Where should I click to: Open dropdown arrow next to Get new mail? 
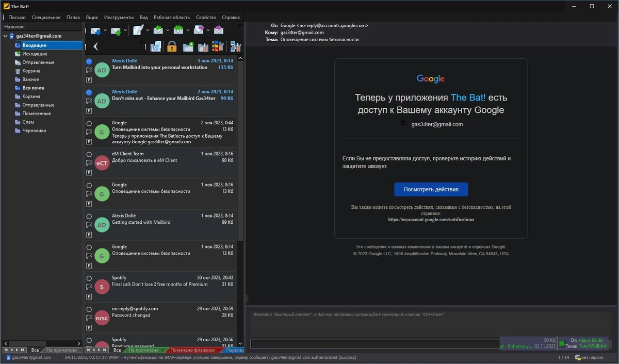click(x=105, y=30)
